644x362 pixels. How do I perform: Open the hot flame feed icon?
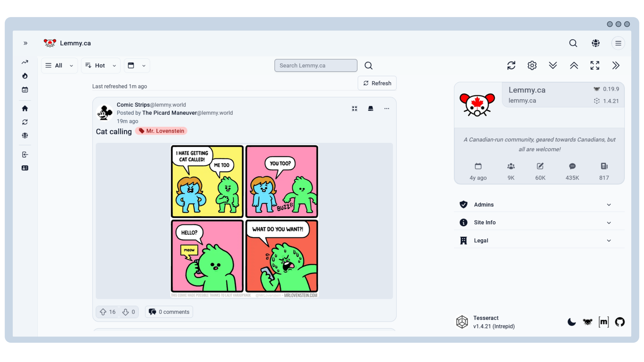click(x=25, y=76)
